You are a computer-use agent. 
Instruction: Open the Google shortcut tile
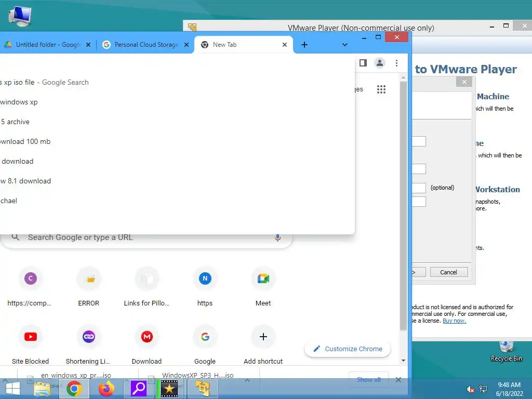(205, 345)
